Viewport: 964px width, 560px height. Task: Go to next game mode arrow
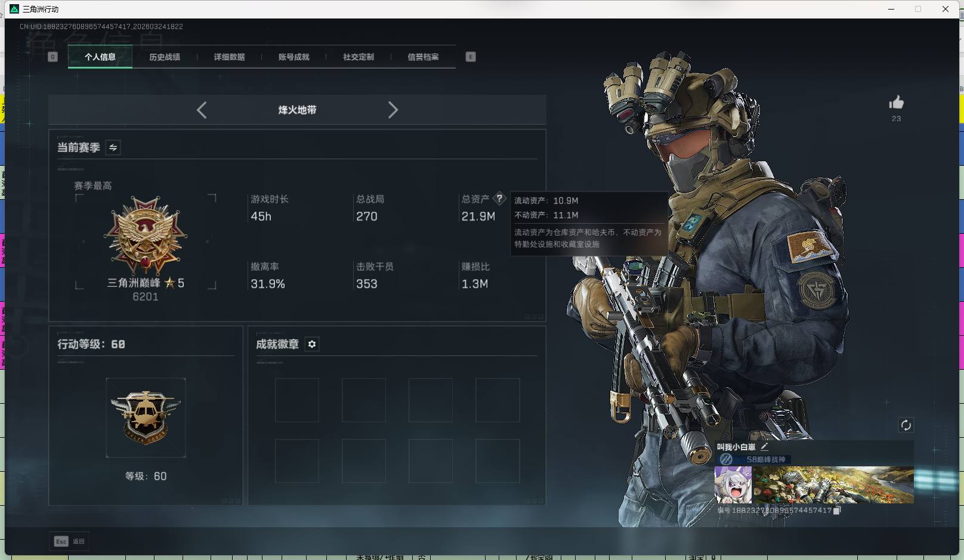393,110
